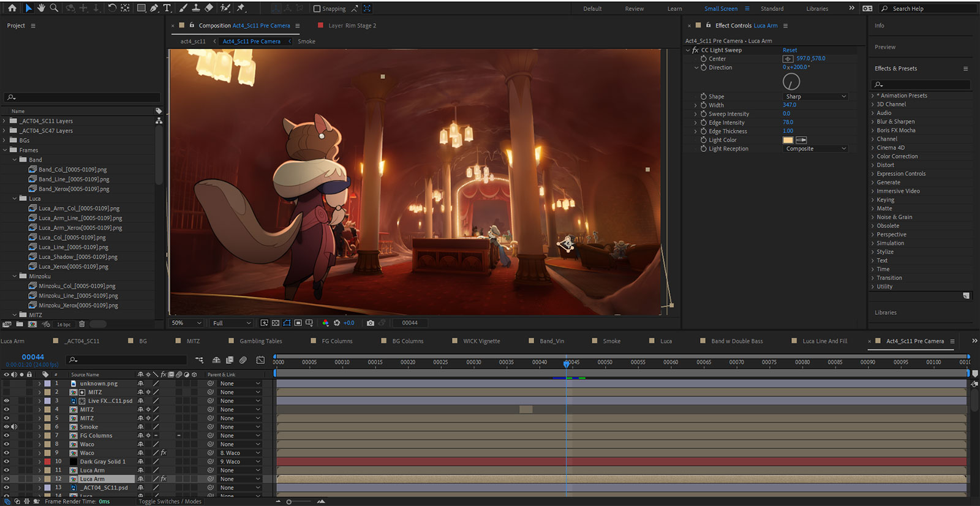Select the Clone Stamp tool
Screen dimensions: 980x506
click(196, 8)
